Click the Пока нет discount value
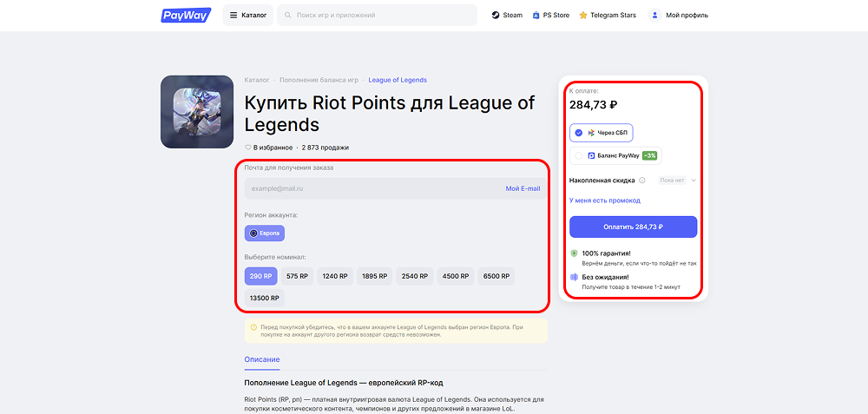 (x=673, y=180)
